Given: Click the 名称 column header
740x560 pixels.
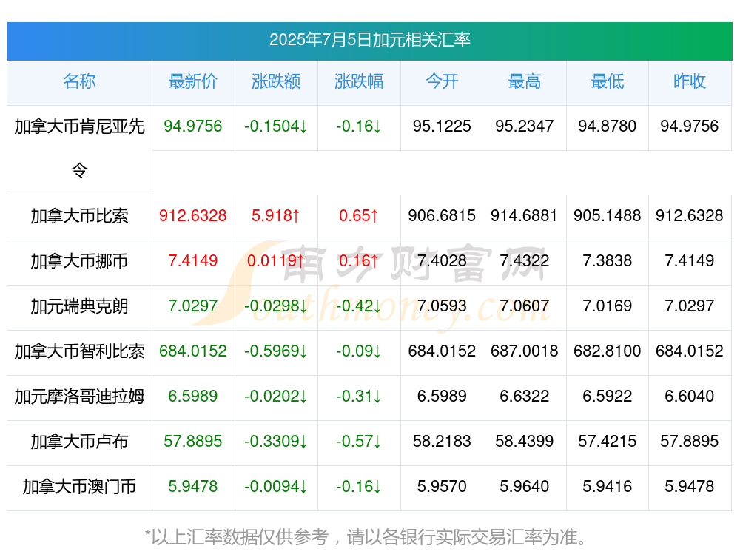Looking at the screenshot, I should click(79, 81).
